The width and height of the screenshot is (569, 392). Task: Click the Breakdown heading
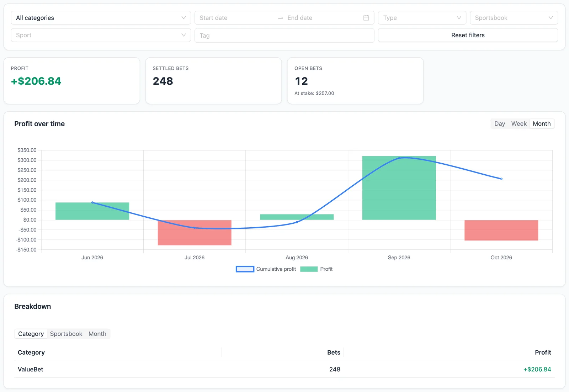pos(33,307)
